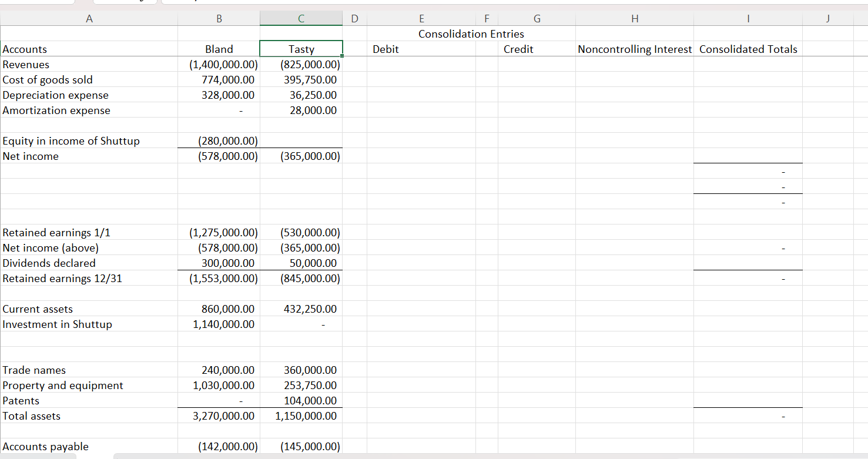
Task: Click Equity in income of Shuttup label
Action: (x=71, y=141)
